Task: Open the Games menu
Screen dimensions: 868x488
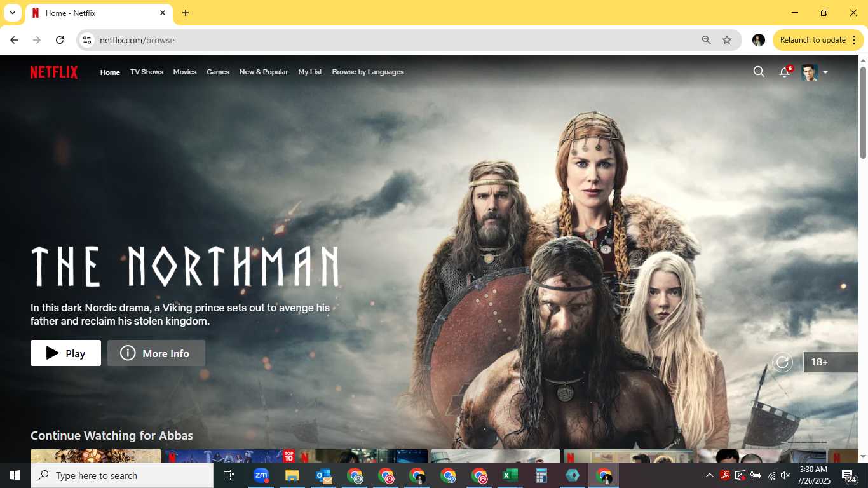Action: (218, 72)
